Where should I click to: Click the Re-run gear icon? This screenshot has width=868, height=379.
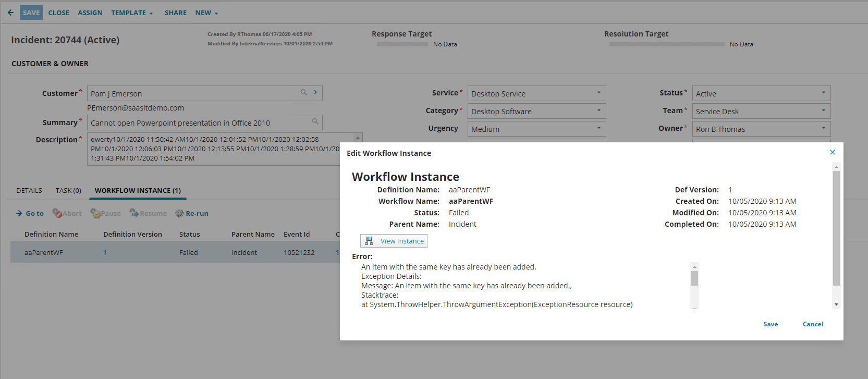click(179, 213)
